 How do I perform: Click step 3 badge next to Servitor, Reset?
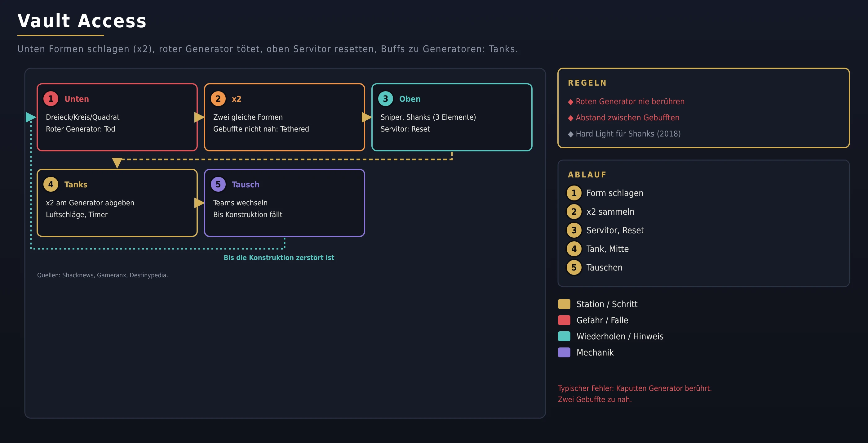pos(574,230)
